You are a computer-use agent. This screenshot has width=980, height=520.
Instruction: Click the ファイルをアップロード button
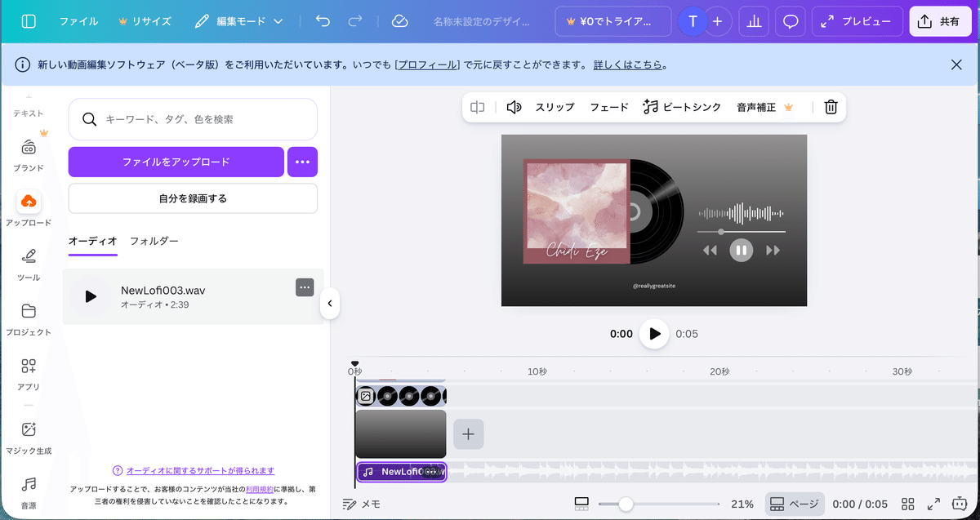point(176,162)
